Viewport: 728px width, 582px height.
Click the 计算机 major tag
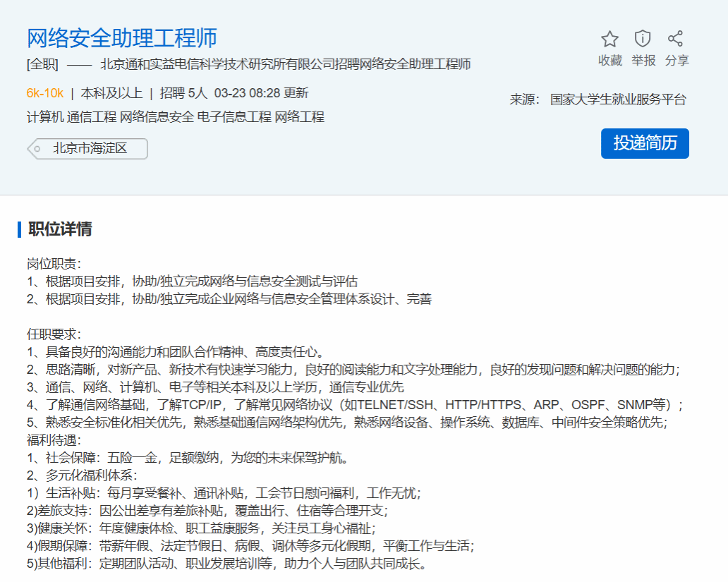(x=45, y=117)
